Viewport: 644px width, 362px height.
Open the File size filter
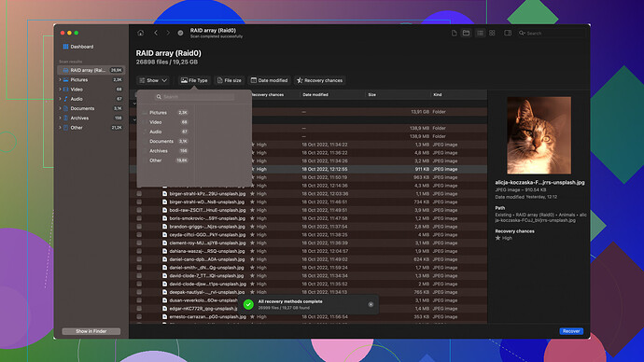(230, 80)
